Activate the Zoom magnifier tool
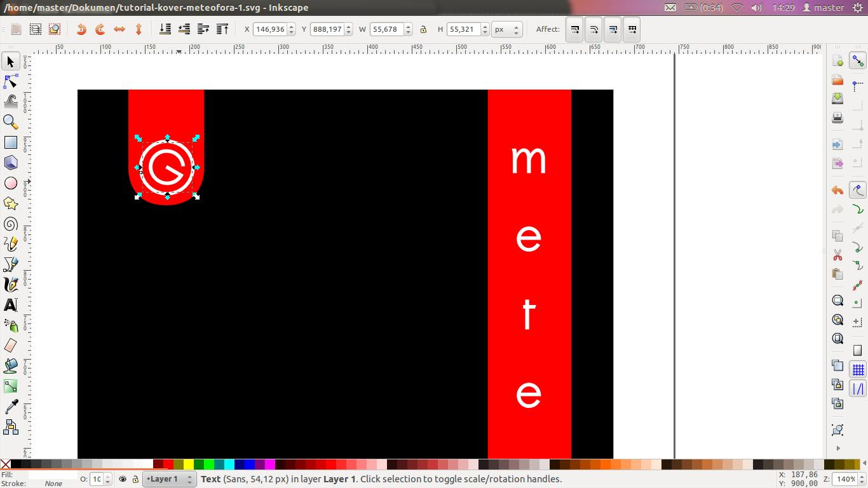This screenshot has width=868, height=488. coord(10,122)
